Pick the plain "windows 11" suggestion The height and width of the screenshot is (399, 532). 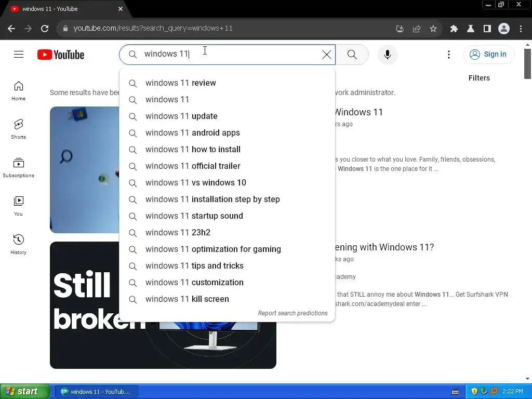[x=228, y=100]
